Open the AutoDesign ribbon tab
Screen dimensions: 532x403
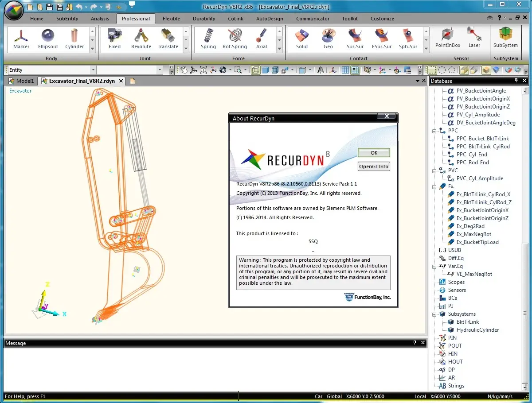point(270,19)
